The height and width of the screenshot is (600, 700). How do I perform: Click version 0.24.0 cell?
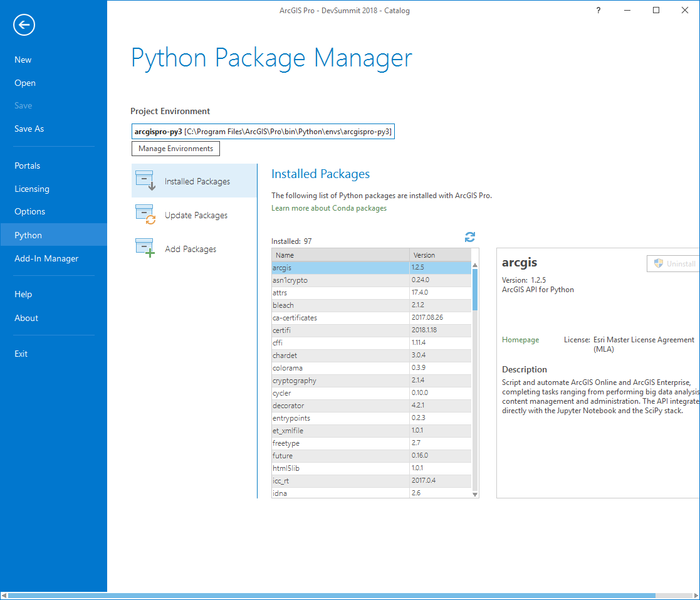click(440, 280)
